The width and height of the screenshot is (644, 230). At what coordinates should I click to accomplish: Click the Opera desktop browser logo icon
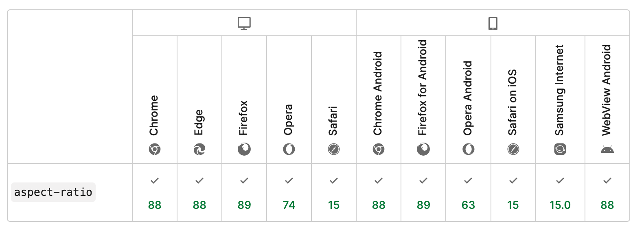289,150
